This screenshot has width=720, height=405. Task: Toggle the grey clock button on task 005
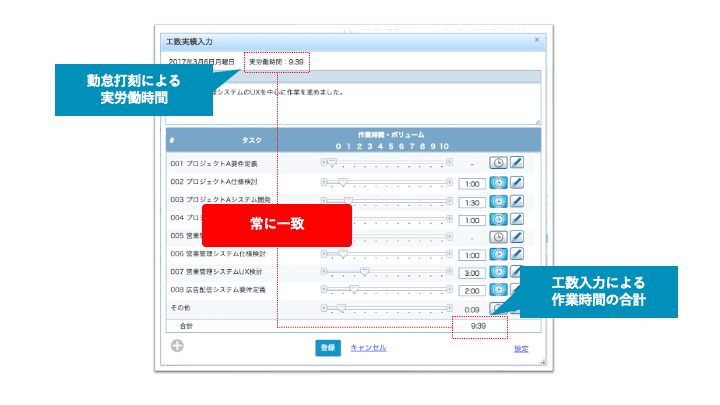coord(497,236)
